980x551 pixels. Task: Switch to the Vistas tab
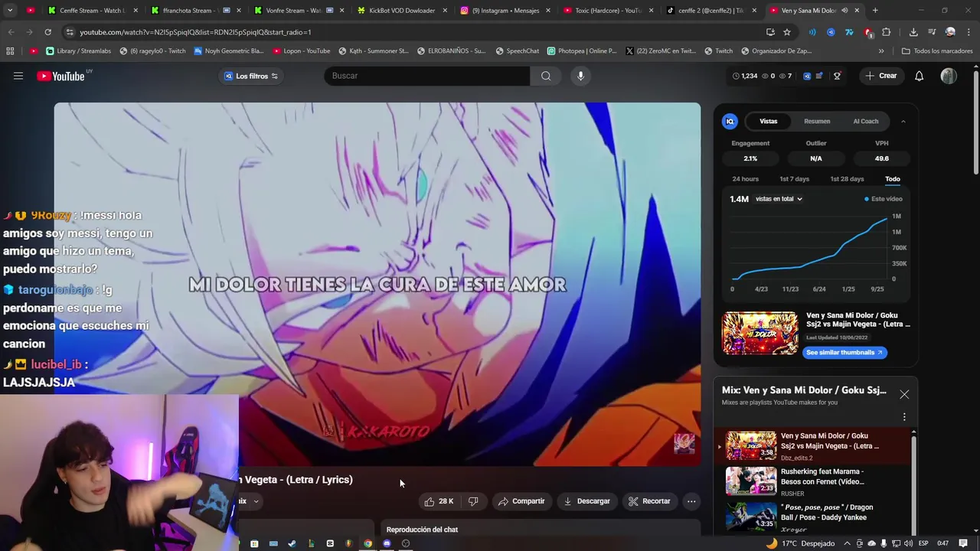[768, 121]
